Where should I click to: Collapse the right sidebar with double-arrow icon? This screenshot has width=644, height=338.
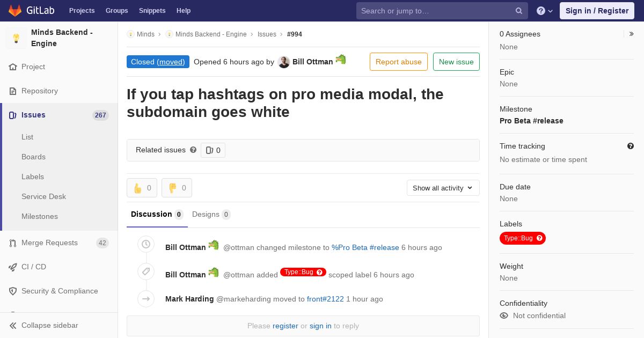(x=632, y=34)
